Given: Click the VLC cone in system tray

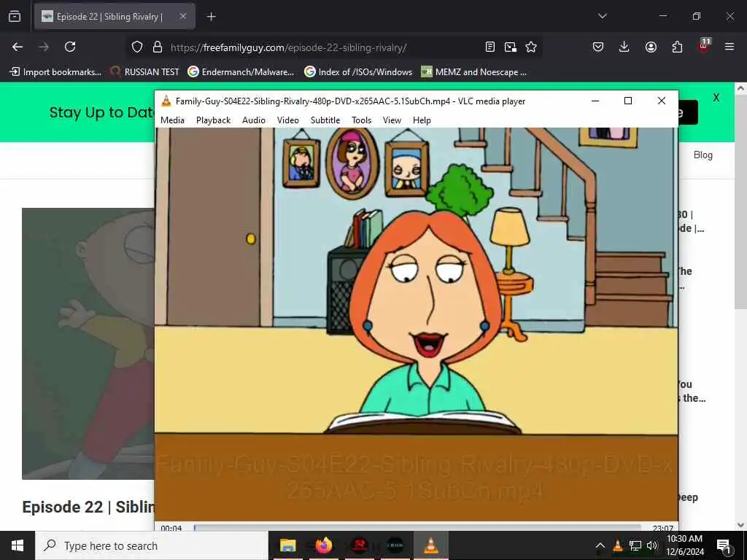Looking at the screenshot, I should pyautogui.click(x=617, y=545).
